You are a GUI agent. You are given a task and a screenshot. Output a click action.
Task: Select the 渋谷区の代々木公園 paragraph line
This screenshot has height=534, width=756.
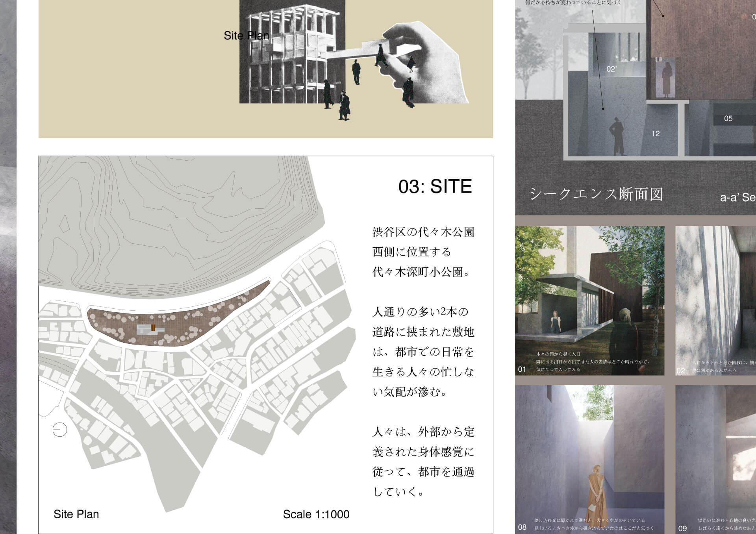click(x=423, y=232)
